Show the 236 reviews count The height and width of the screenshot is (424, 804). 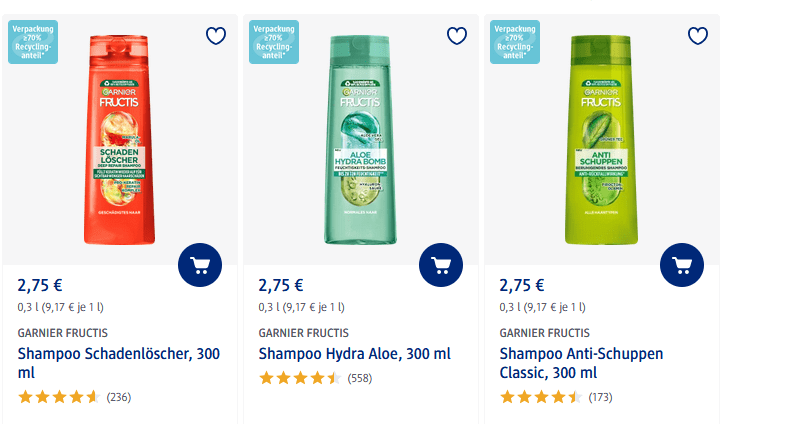pyautogui.click(x=119, y=397)
